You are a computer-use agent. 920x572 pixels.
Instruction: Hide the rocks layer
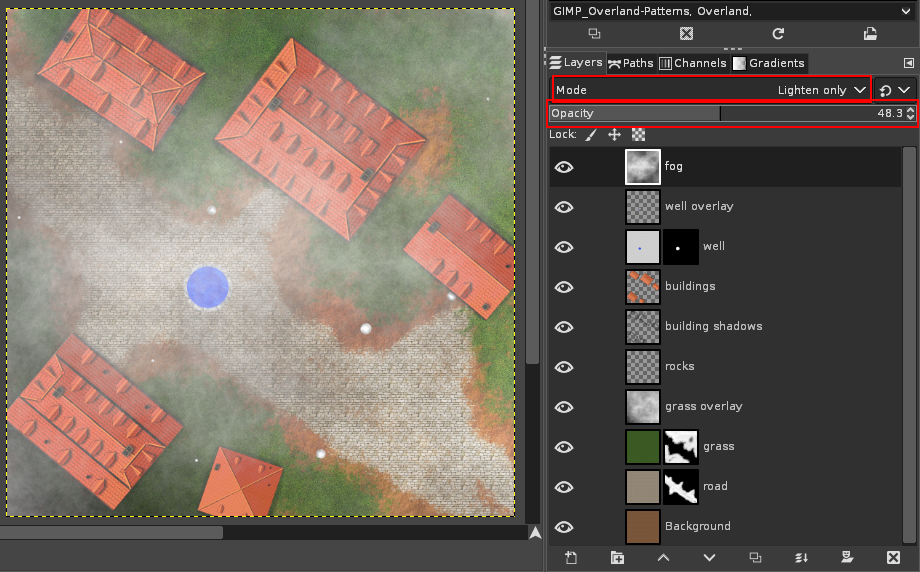(x=564, y=367)
